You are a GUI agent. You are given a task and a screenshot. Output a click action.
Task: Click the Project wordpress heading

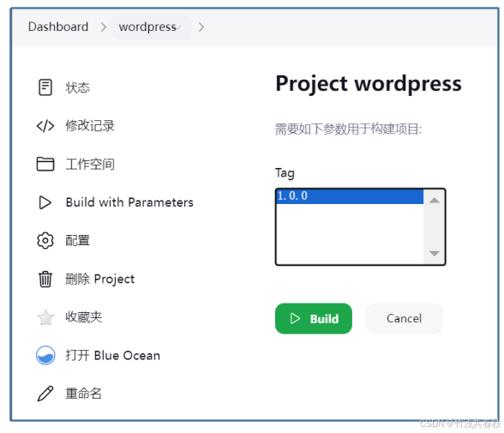coord(369,84)
